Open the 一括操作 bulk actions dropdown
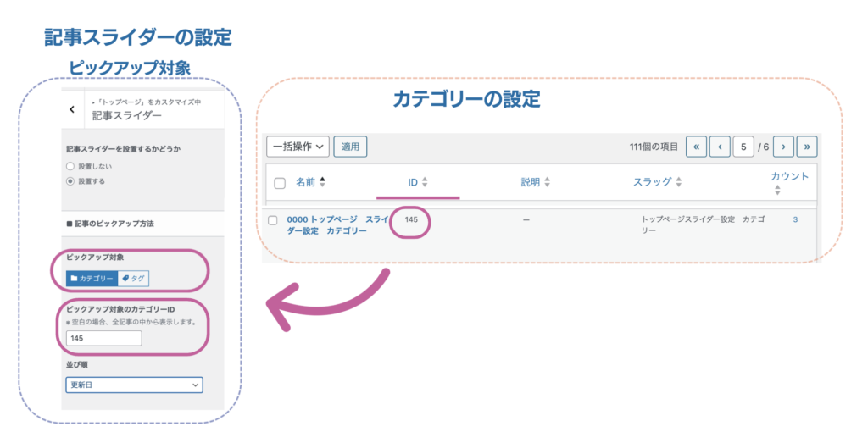868x432 pixels. pyautogui.click(x=297, y=147)
